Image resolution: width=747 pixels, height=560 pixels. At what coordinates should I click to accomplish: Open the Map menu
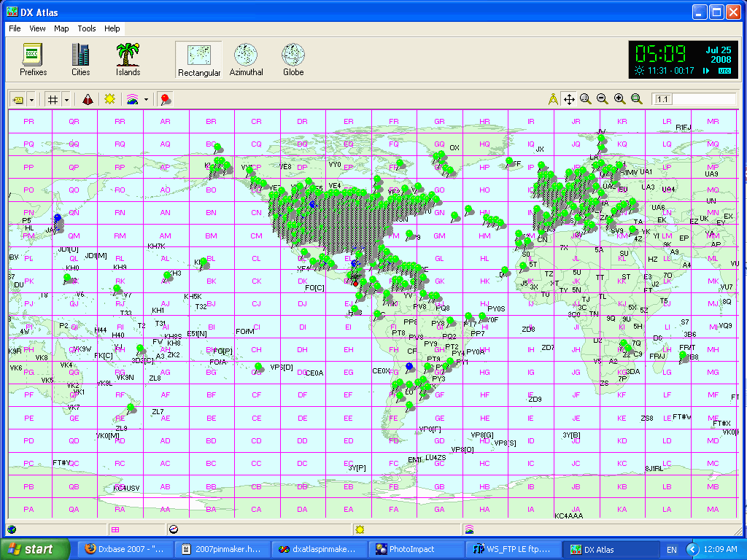[x=61, y=28]
